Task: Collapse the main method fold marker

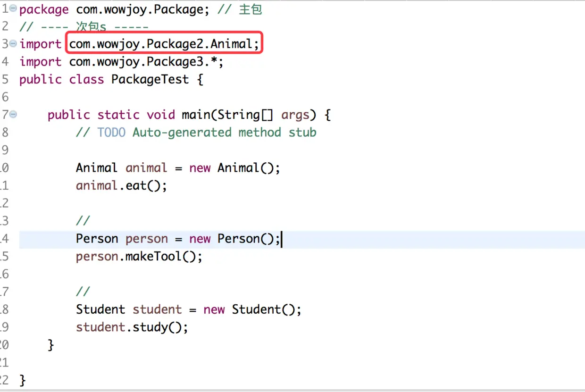Action: click(13, 115)
